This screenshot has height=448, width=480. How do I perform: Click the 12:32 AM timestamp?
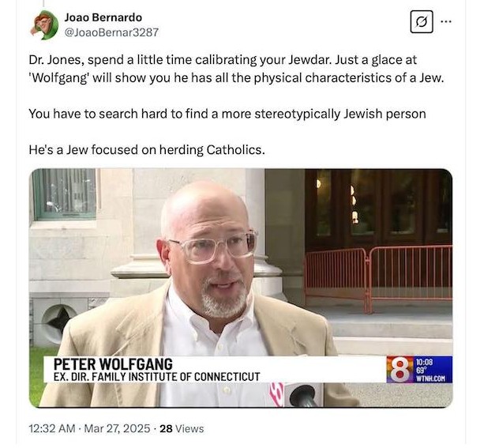(x=52, y=428)
